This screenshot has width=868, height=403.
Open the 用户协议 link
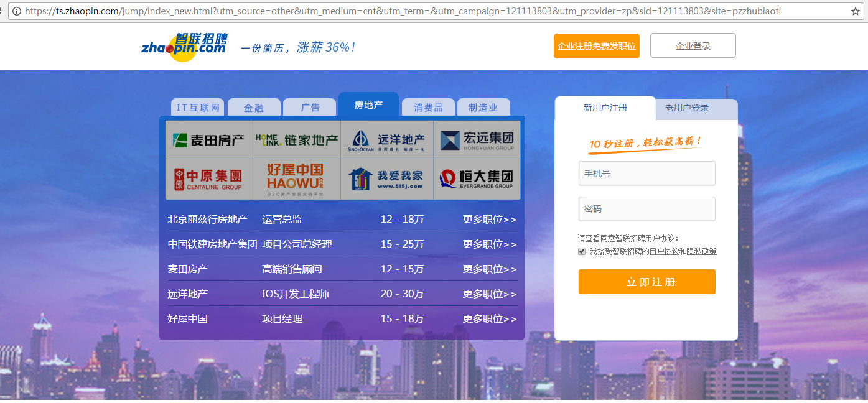tap(665, 251)
